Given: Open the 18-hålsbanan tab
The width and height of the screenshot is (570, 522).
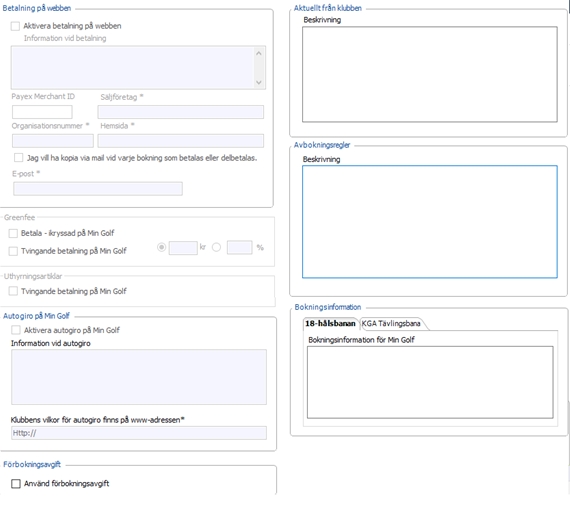Looking at the screenshot, I should click(330, 324).
